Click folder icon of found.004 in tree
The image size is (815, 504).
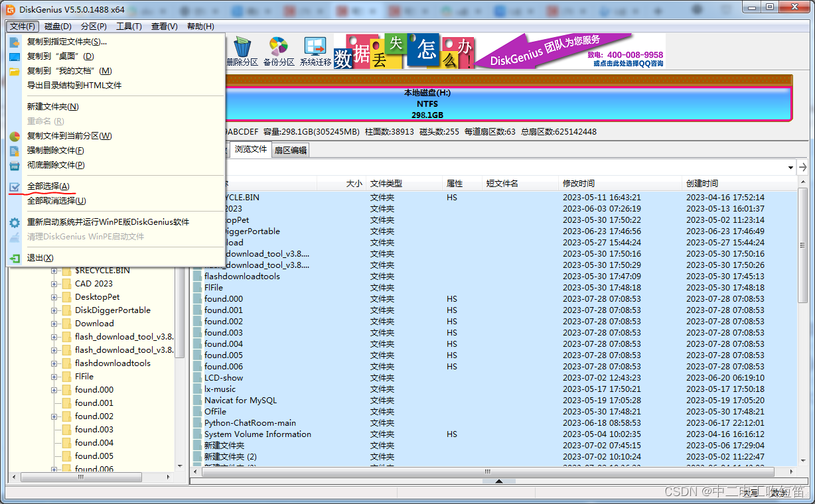coord(66,443)
